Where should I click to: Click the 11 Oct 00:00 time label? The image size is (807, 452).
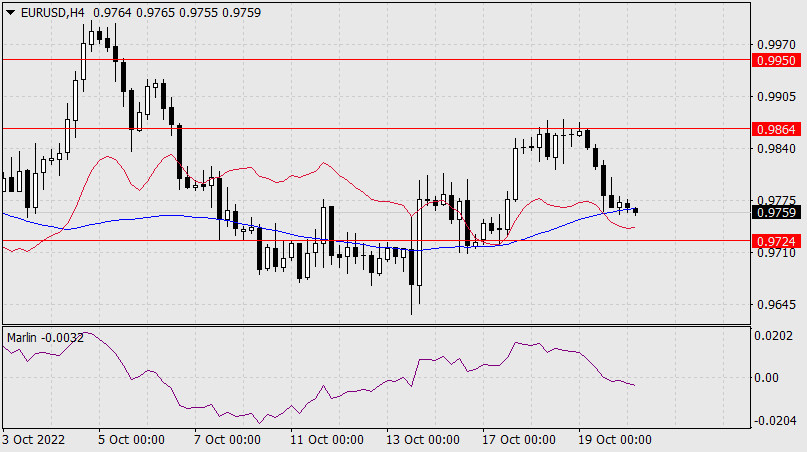pos(326,440)
